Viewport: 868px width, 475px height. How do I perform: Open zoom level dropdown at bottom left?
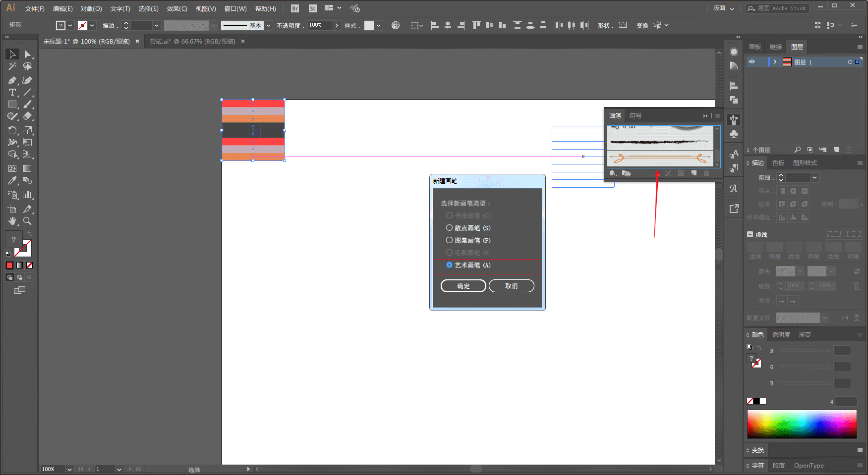(x=69, y=469)
